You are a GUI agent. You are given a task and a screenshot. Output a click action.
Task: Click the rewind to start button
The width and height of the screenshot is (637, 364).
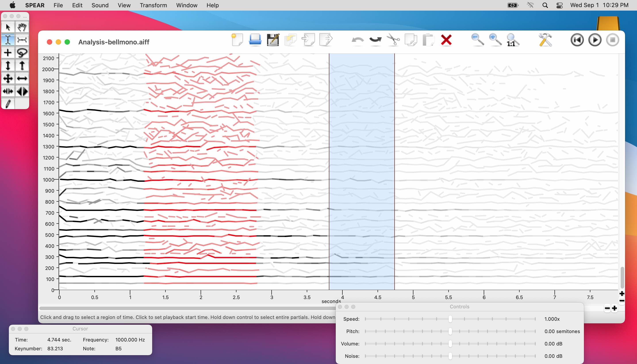point(577,40)
